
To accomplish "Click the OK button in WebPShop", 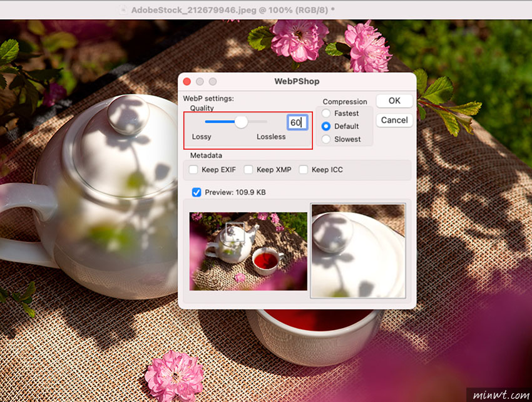I will [x=394, y=101].
